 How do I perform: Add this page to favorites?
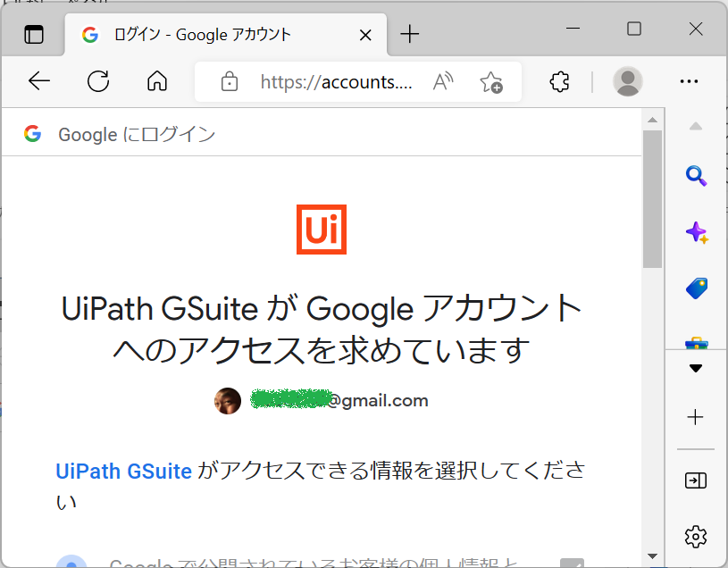[x=490, y=81]
